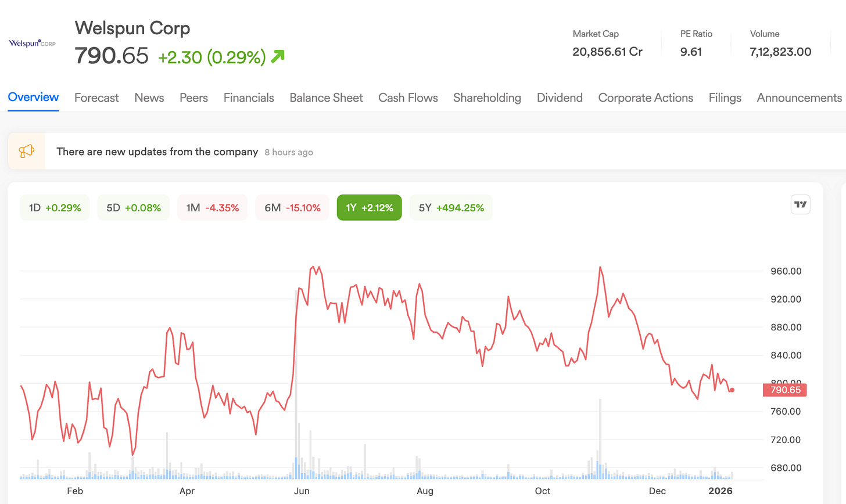846x504 pixels.
Task: Click the 960.00 y-axis label
Action: click(x=786, y=271)
